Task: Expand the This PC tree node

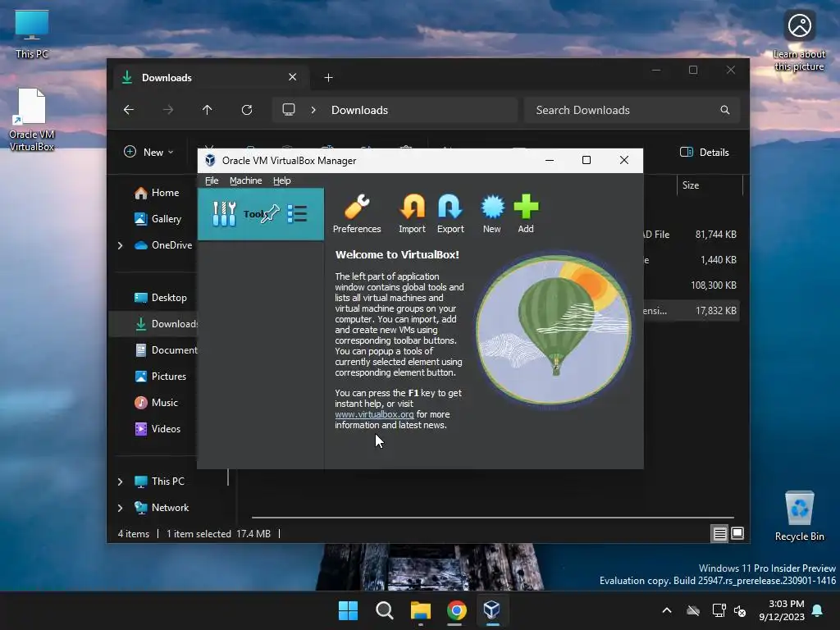Action: 120,482
